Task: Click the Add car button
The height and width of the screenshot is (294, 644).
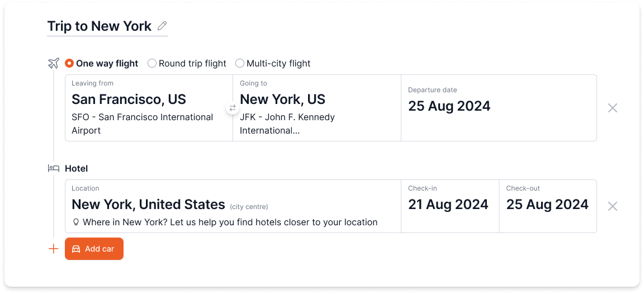Action: pos(94,249)
